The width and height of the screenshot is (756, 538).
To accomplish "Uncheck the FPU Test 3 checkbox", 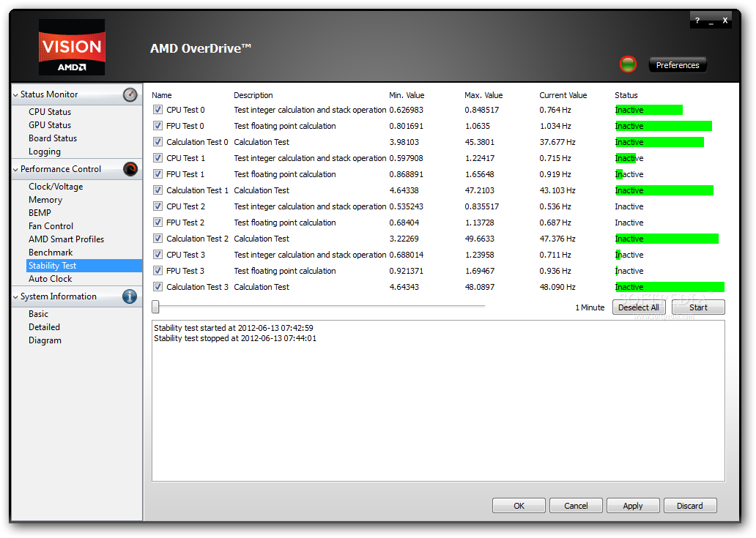I will click(x=157, y=271).
